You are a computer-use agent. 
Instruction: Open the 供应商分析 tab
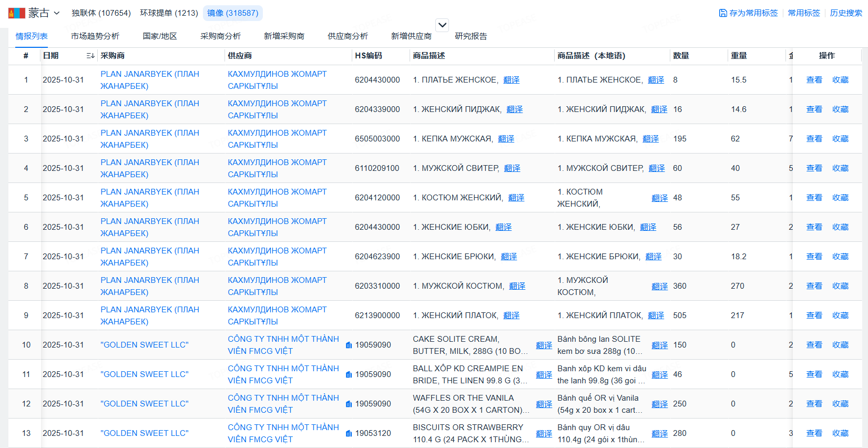348,36
